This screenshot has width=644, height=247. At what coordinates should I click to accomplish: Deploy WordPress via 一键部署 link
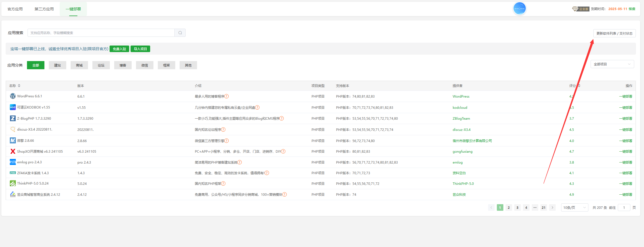[625, 96]
